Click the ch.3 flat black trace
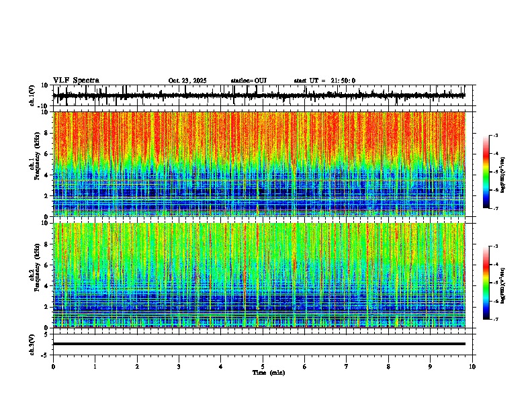Screen dimensions: 532x411 pos(259,344)
